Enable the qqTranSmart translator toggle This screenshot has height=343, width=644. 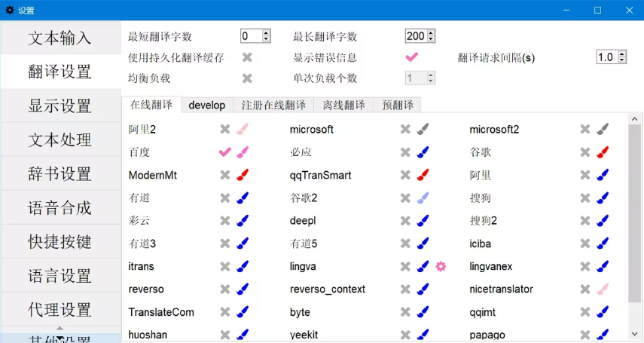point(405,175)
